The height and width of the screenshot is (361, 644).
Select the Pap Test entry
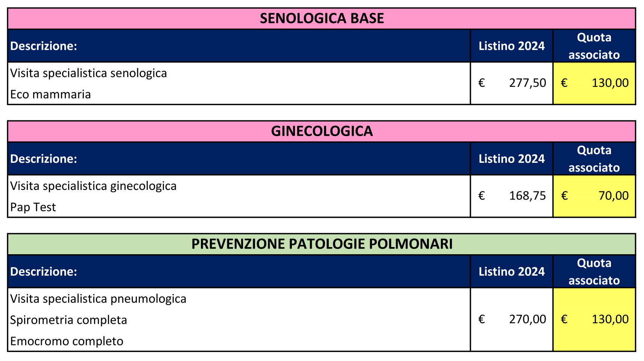click(x=33, y=207)
